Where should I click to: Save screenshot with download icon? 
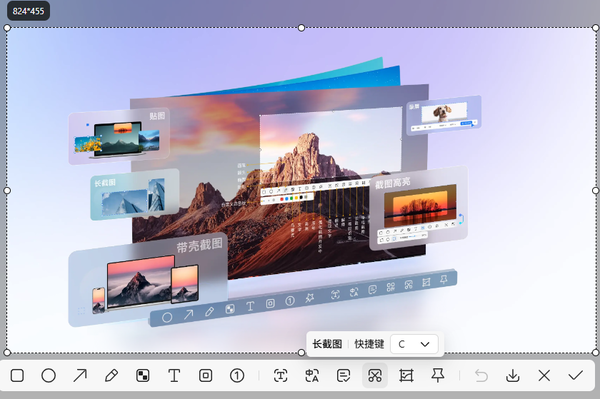[512, 376]
